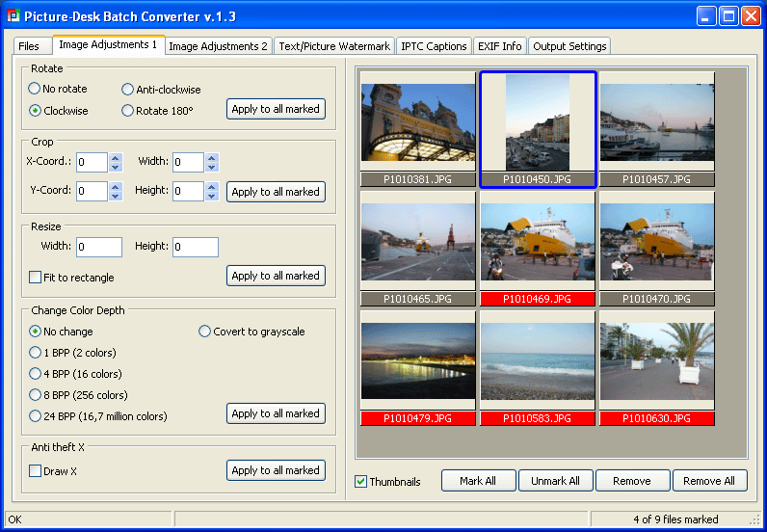Click the P1010479.JPG night shore thumbnail

[x=418, y=361]
